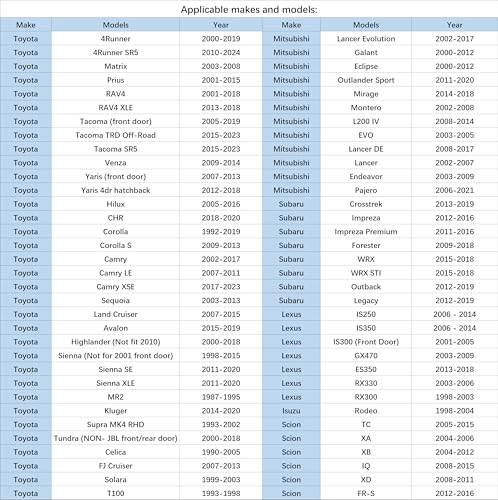Select the Outlander Sport model cell
Screen dimensions: 498x500
click(x=366, y=80)
